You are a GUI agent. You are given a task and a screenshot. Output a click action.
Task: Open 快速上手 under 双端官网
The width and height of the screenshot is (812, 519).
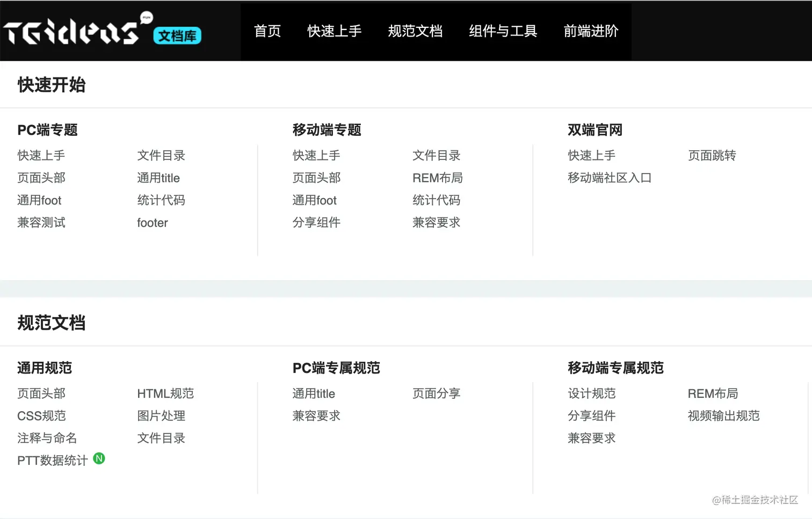click(x=592, y=156)
